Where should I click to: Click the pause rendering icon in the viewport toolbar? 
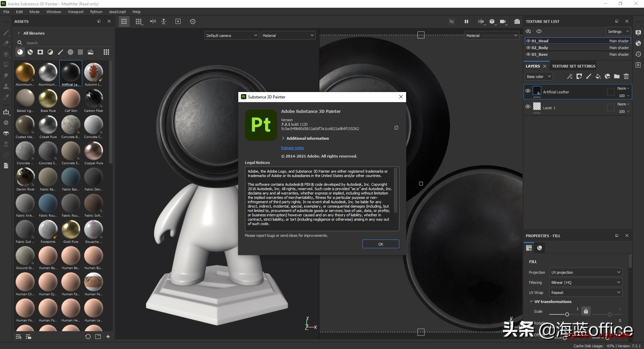(466, 21)
